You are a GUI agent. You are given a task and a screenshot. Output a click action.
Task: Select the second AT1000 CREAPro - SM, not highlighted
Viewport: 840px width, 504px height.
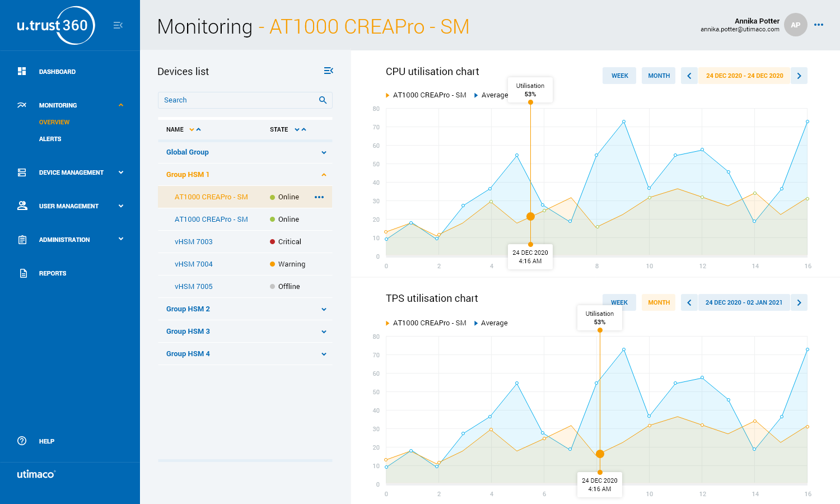(x=211, y=220)
